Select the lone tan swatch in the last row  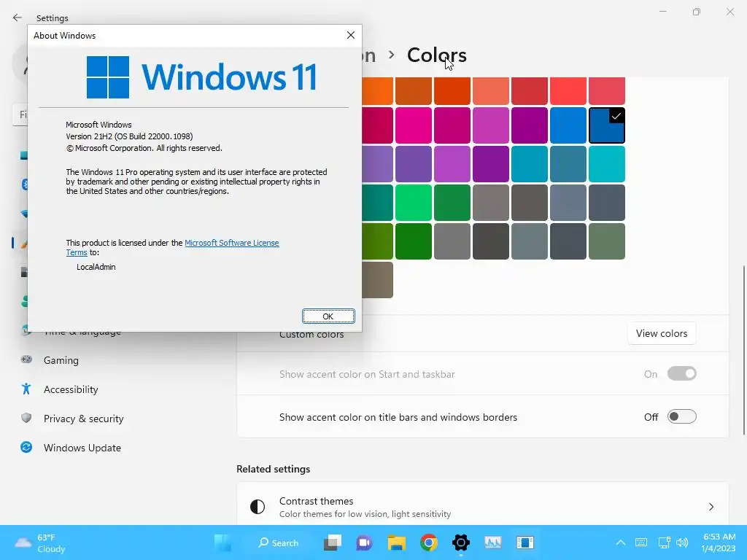click(x=377, y=280)
